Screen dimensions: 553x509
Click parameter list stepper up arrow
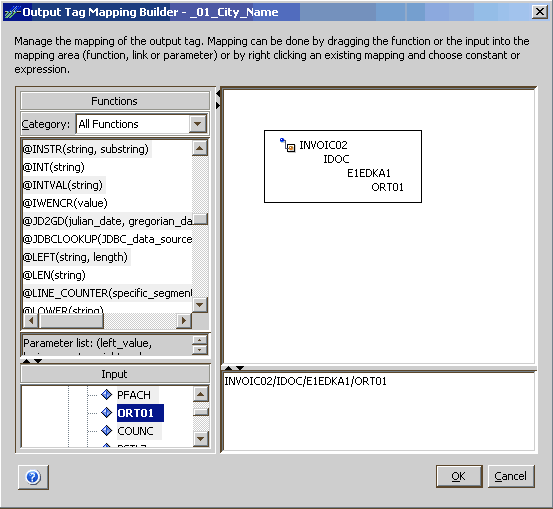coord(200,340)
